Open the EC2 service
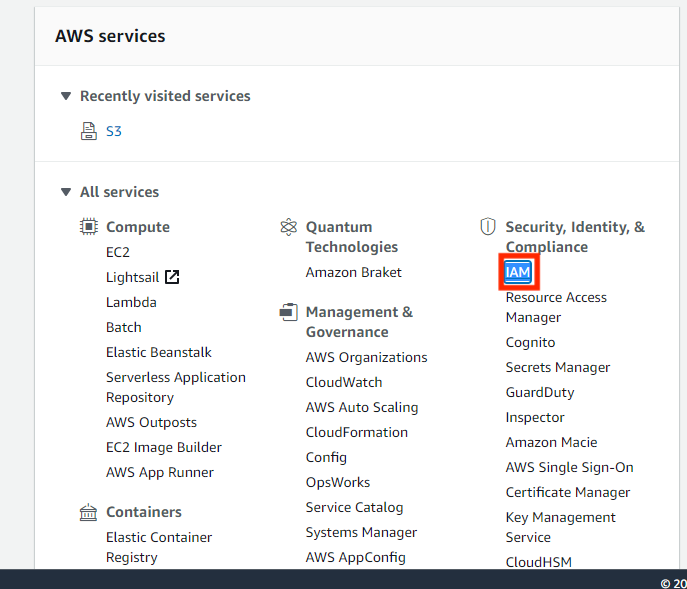Viewport: 687px width, 589px height. pos(118,252)
